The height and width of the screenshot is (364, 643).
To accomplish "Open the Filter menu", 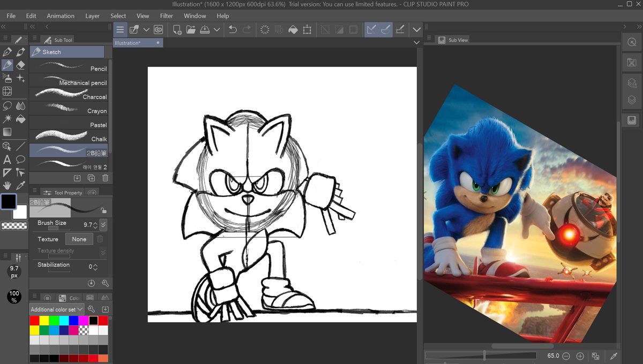I will pos(167,16).
